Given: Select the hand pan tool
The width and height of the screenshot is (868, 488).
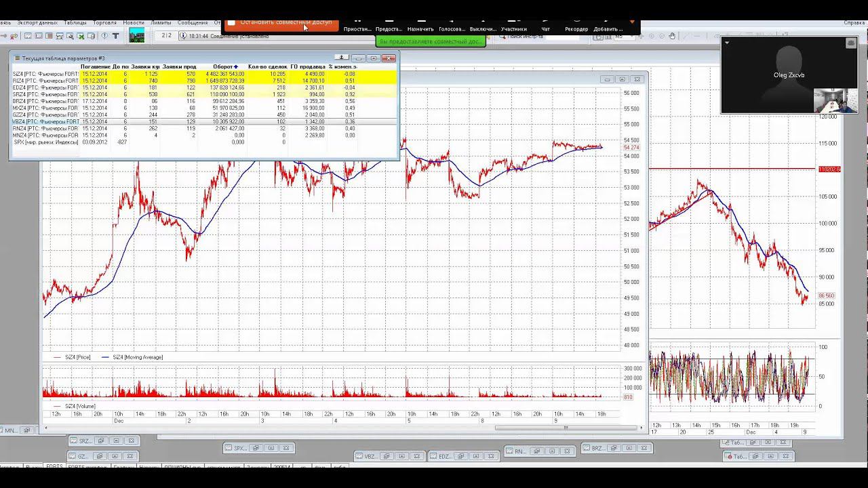Looking at the screenshot, I should tap(671, 36).
